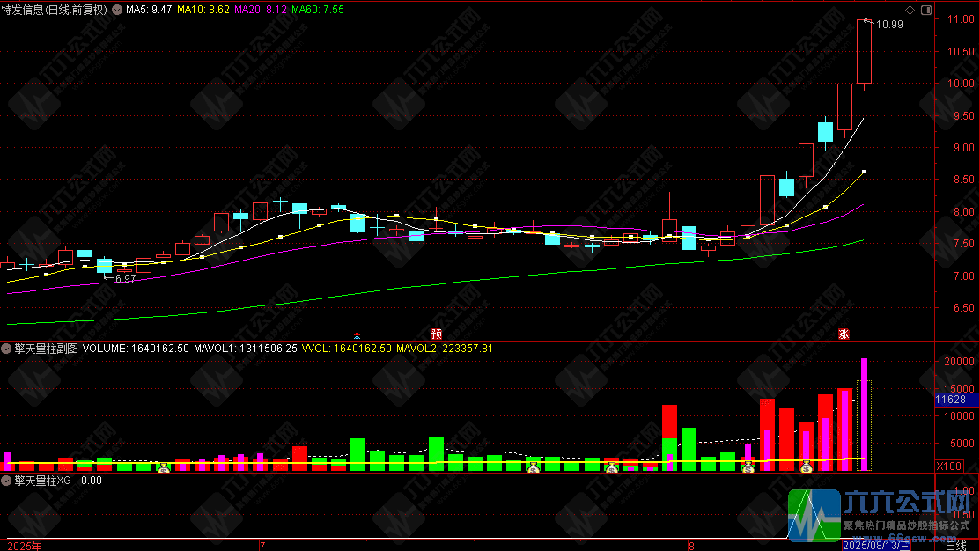Image resolution: width=980 pixels, height=551 pixels.
Task: Click the 11.00 price axis label
Action: [x=962, y=19]
